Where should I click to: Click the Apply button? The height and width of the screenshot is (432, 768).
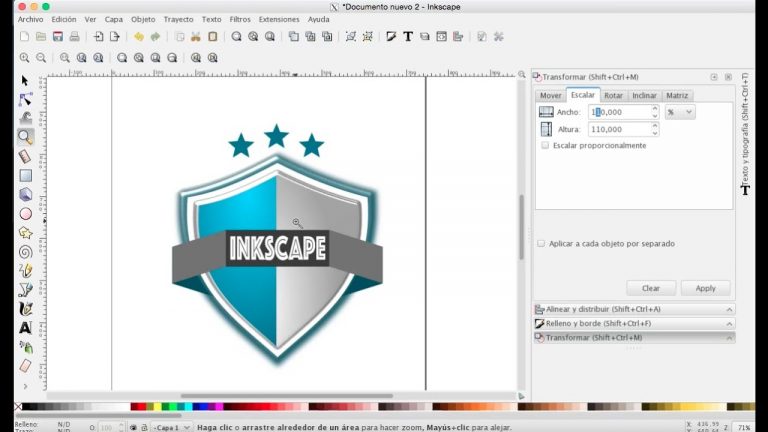point(705,288)
